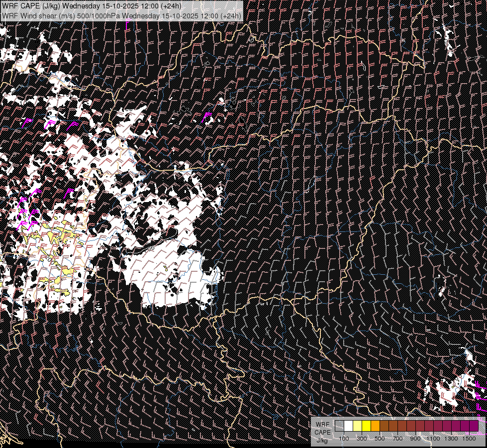Click the 100 legend label

pos(344,439)
